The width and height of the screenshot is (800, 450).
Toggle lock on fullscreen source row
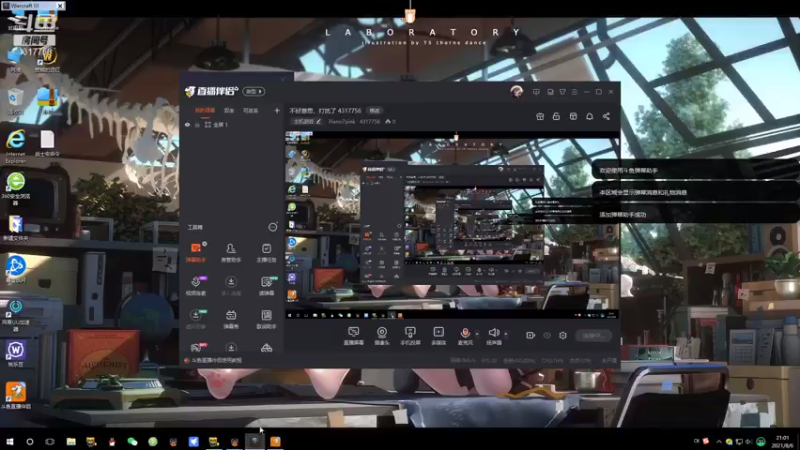(x=197, y=124)
